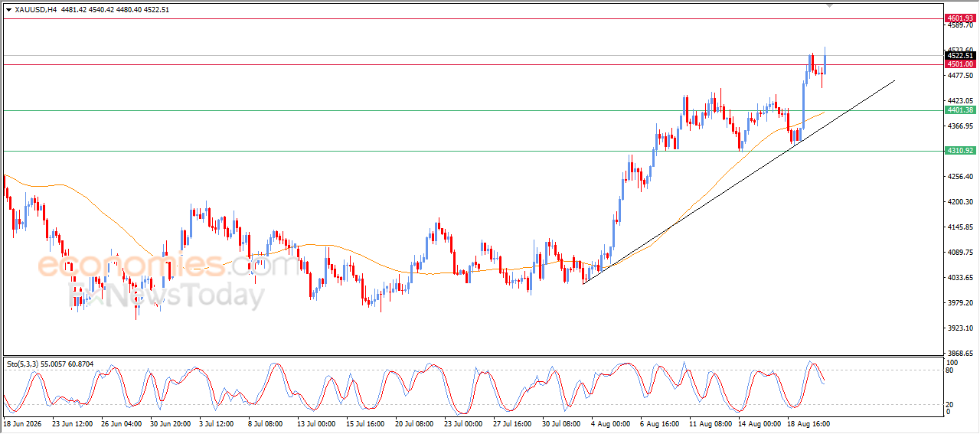This screenshot has height=434, width=980.
Task: Select the green 4310.92 level label
Action: [959, 151]
